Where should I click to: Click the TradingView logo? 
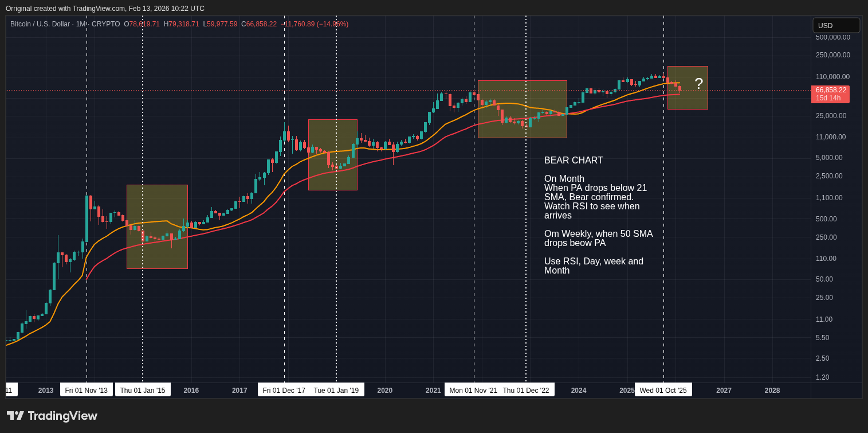click(52, 416)
